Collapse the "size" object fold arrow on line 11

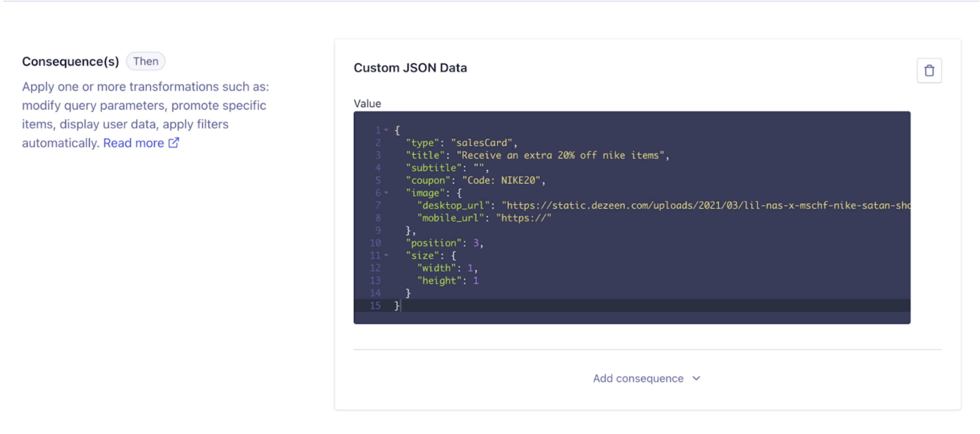click(x=386, y=255)
